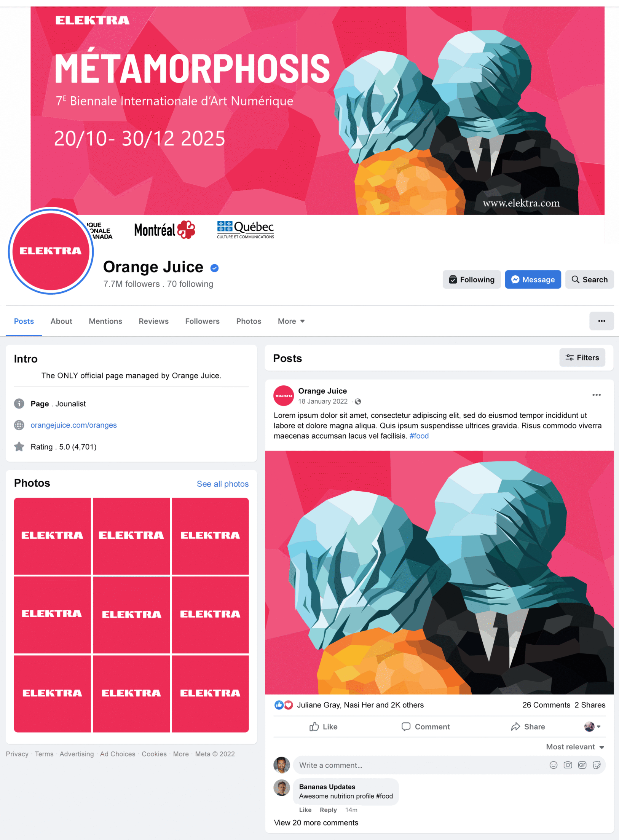Click the sticker icon in comment box
The image size is (619, 840).
(x=597, y=765)
